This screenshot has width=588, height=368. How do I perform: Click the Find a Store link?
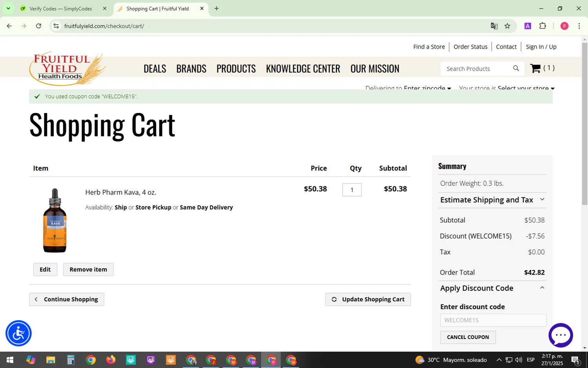[429, 47]
